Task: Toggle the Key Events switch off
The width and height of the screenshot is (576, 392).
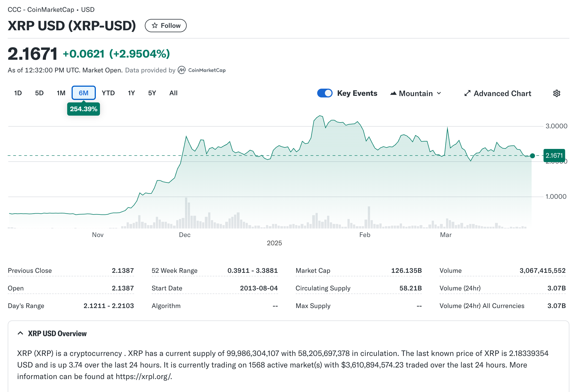Action: click(x=325, y=93)
